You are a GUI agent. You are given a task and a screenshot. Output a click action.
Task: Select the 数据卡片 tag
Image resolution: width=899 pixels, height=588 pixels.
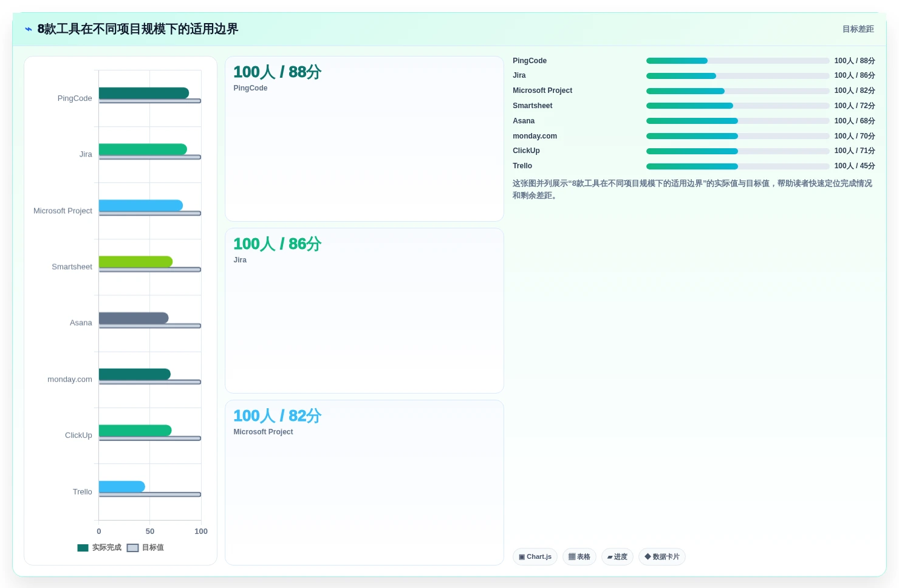662,557
